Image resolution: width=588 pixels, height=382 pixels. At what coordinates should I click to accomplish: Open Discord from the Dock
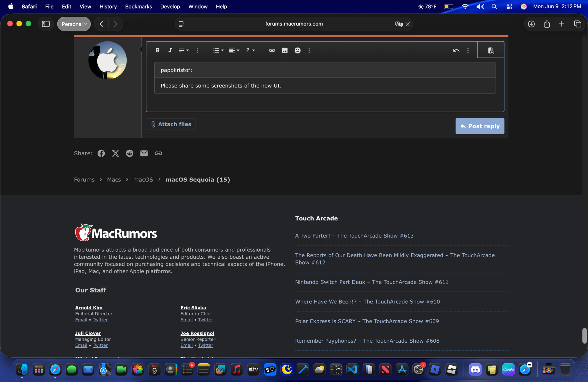[475, 369]
